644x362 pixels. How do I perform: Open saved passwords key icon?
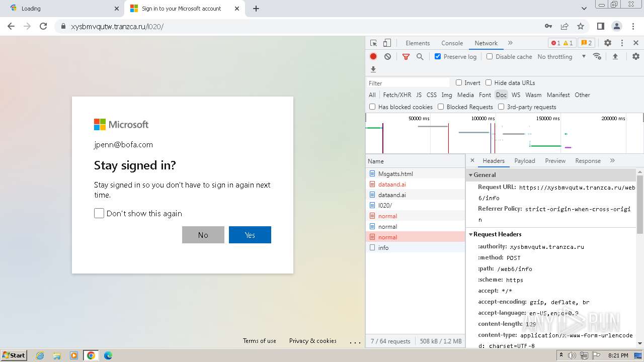[x=548, y=26]
